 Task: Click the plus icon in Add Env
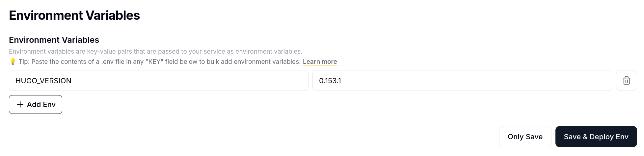pos(20,104)
